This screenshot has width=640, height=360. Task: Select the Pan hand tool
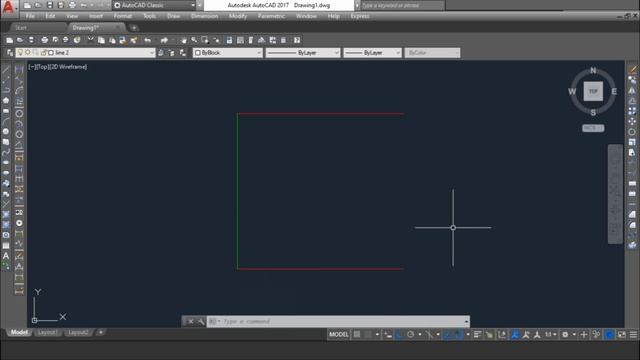point(184,40)
